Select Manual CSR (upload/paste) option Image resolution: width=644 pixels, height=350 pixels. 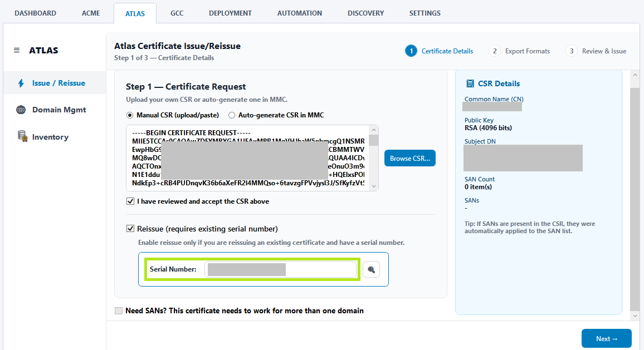(x=130, y=115)
